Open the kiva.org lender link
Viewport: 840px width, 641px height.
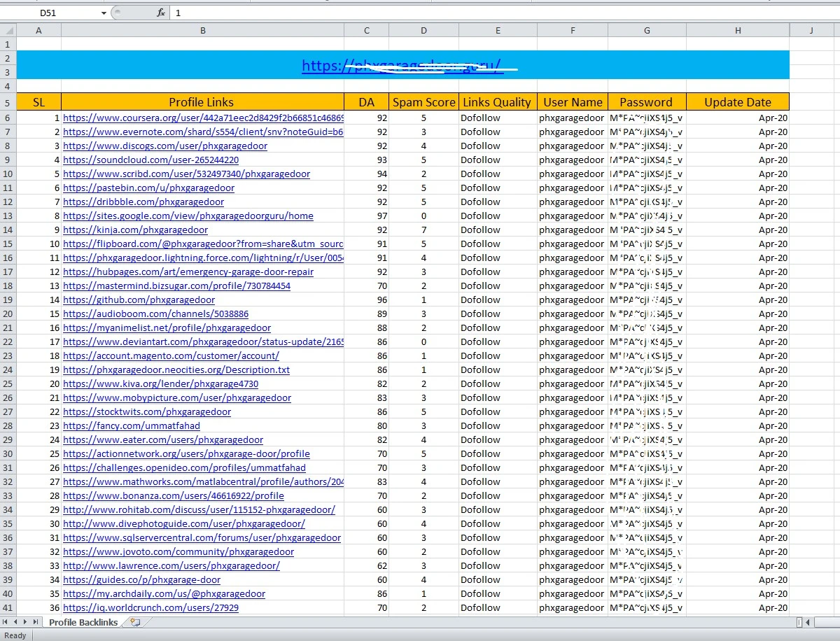[160, 383]
